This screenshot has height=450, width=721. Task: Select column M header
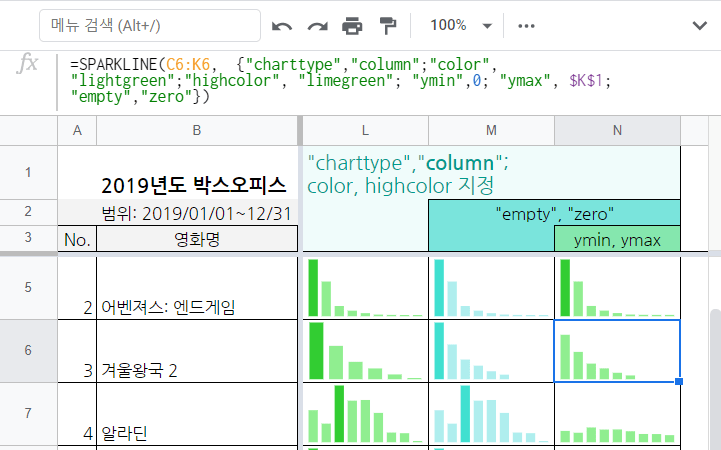(491, 130)
